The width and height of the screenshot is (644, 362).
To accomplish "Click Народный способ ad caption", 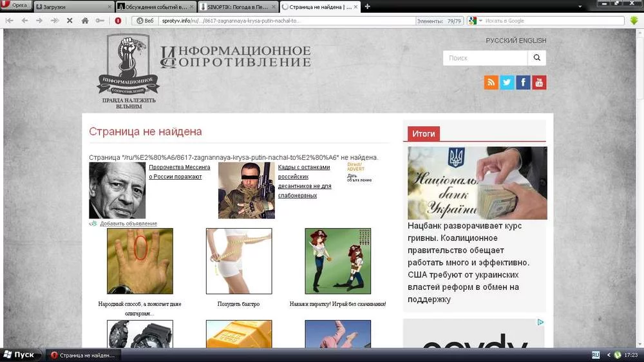I will [140, 309].
